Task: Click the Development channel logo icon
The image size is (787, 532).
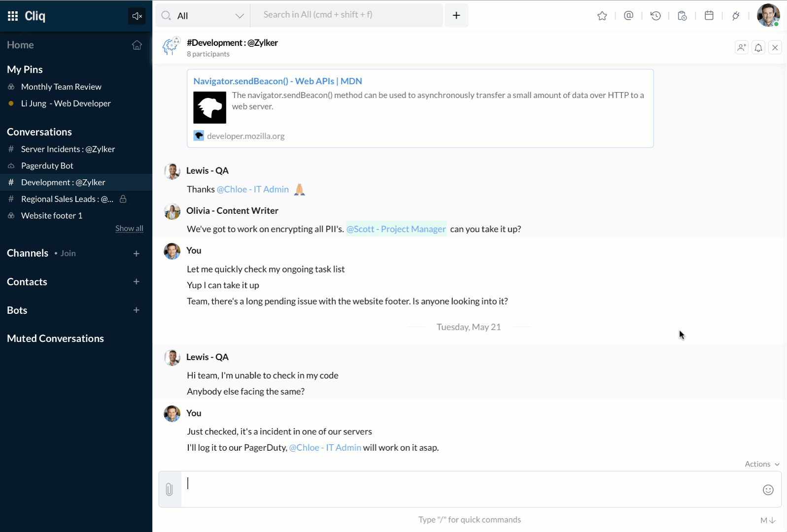Action: click(x=171, y=46)
